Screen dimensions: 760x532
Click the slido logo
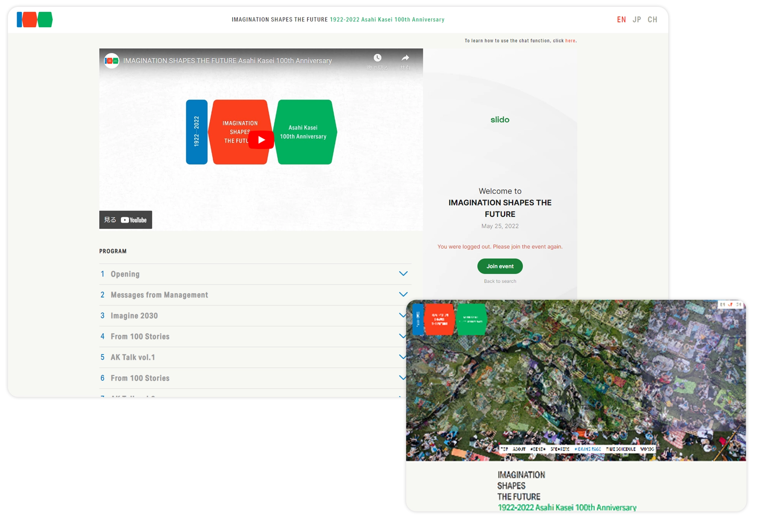click(500, 120)
